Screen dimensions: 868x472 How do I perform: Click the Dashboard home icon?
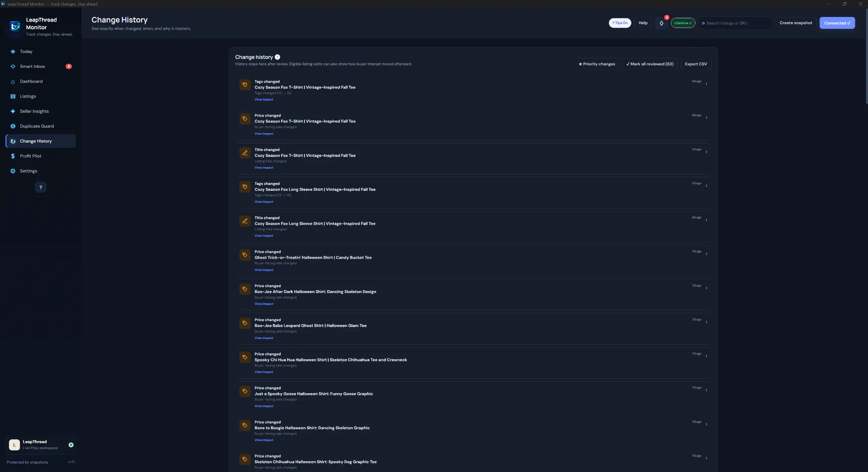(x=13, y=81)
